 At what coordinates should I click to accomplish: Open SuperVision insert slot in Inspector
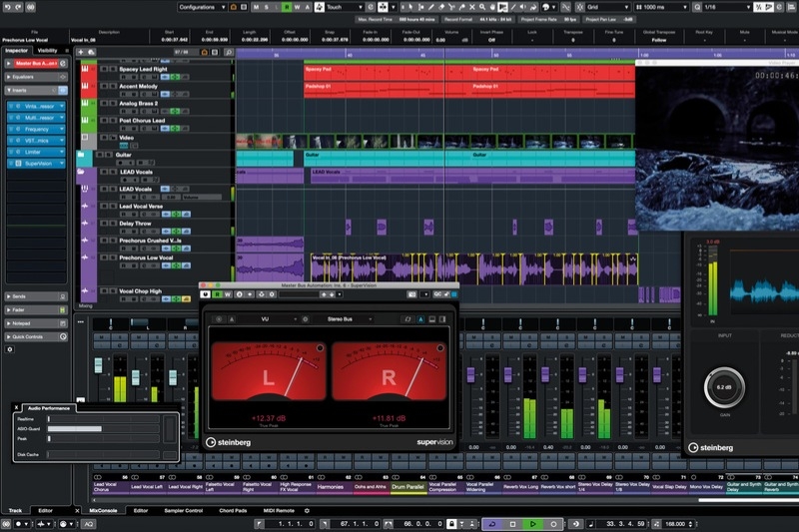(x=37, y=164)
